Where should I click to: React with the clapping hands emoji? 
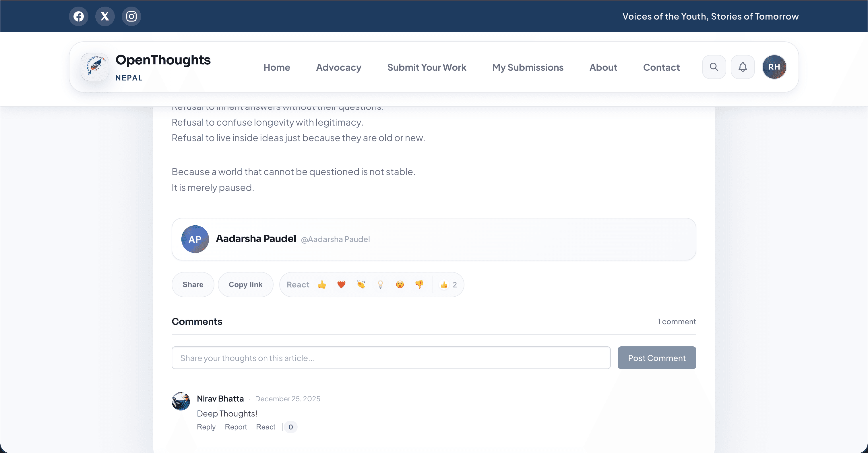tap(361, 284)
